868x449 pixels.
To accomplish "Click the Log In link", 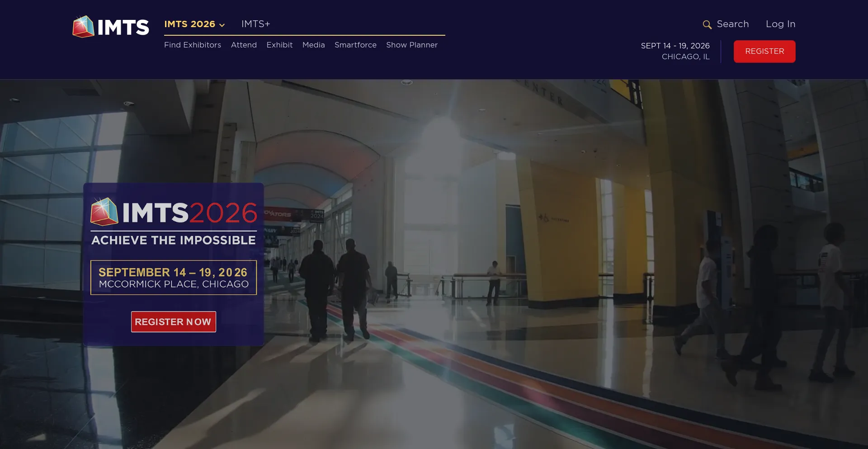I will tap(780, 24).
